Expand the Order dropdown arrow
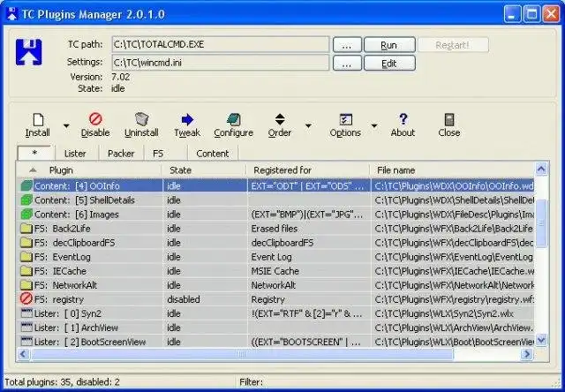Image resolution: width=565 pixels, height=392 pixels. point(308,125)
